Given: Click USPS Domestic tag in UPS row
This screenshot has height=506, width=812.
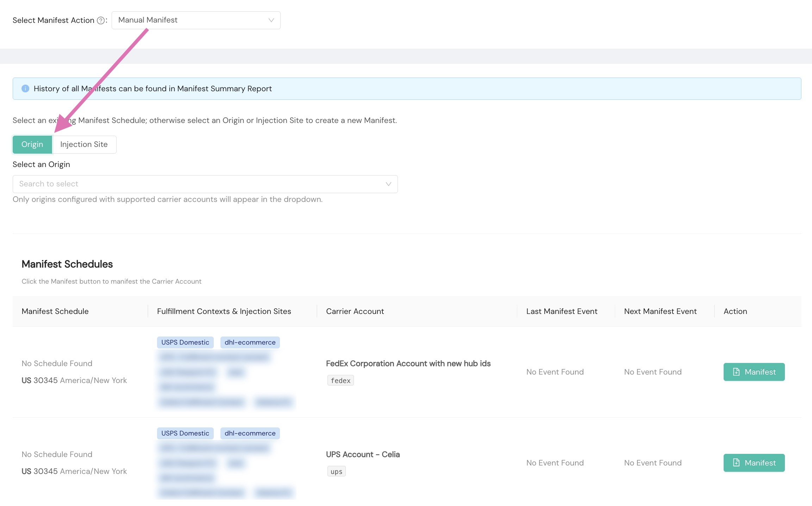Looking at the screenshot, I should pos(185,433).
